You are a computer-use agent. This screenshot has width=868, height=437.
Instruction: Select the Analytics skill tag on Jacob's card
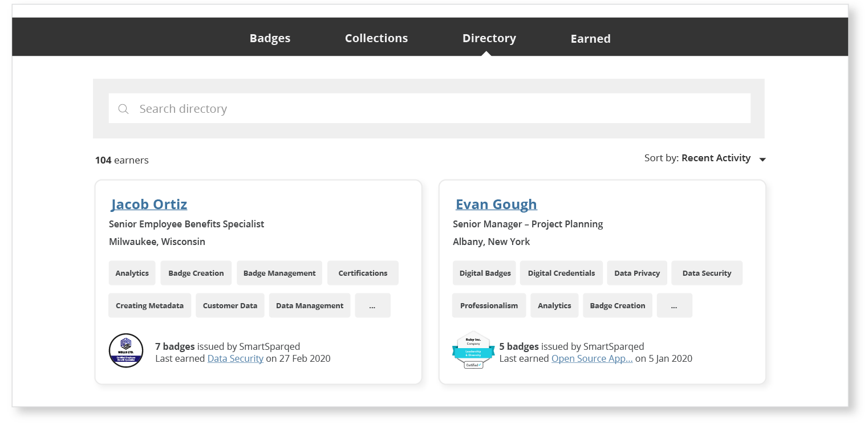coord(132,272)
